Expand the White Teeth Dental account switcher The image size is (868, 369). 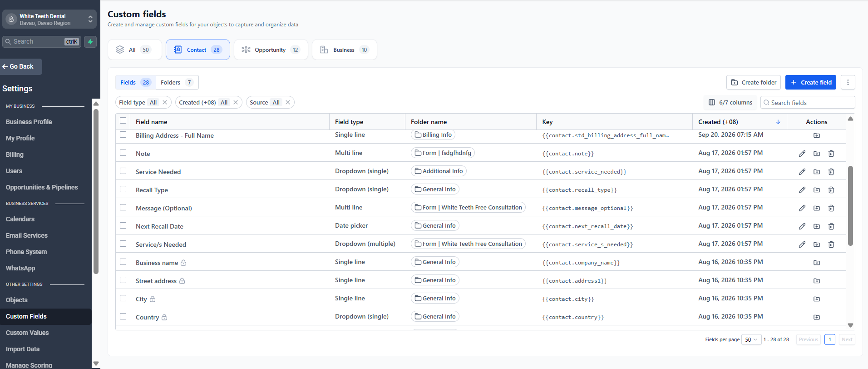(49, 19)
